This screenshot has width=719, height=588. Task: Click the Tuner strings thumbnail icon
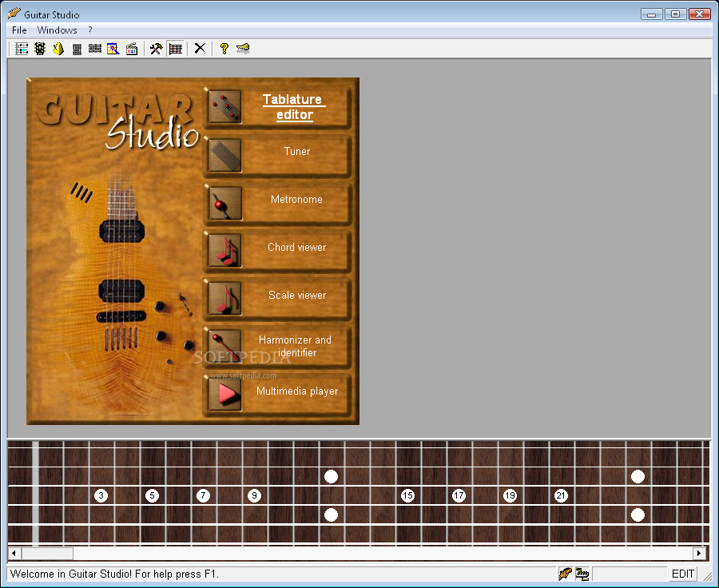pos(225,156)
